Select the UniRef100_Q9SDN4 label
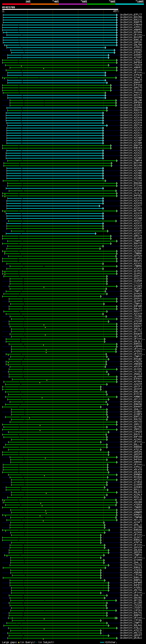This screenshot has height=644, width=146. tap(131, 98)
